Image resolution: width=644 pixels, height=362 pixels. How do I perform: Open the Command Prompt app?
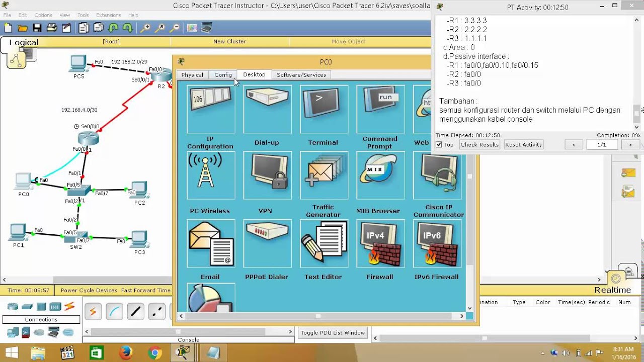coord(380,109)
